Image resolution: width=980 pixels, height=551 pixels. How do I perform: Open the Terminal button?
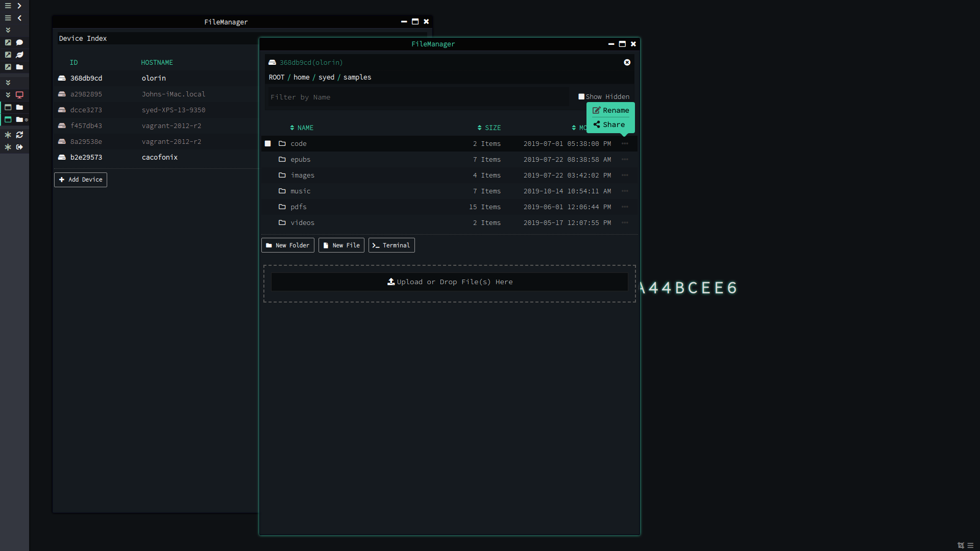[391, 245]
